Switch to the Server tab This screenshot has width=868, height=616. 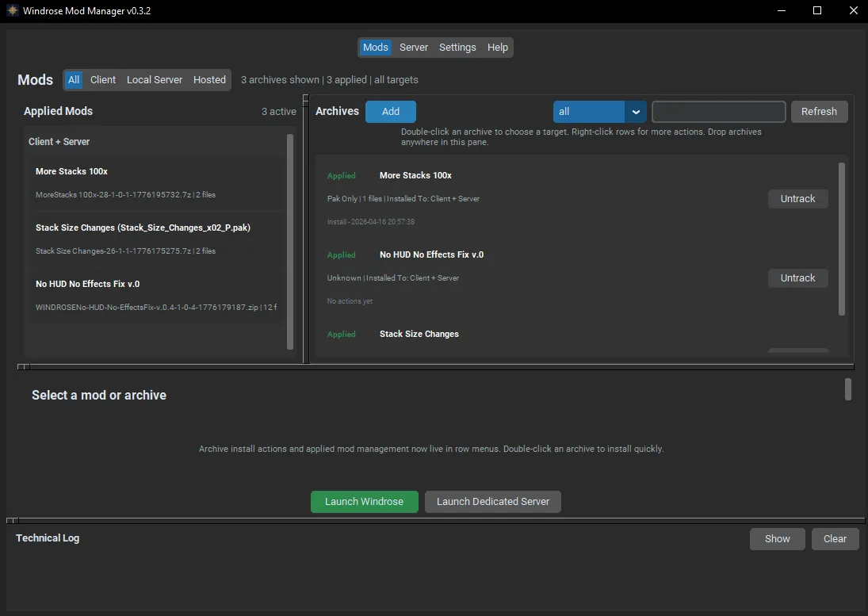(414, 47)
